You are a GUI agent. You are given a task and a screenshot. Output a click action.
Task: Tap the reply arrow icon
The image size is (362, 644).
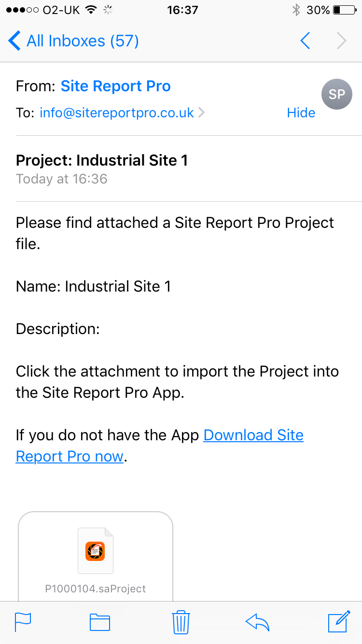tap(257, 622)
